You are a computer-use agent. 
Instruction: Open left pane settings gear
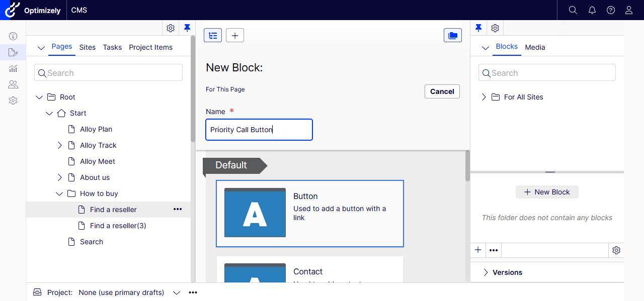click(171, 28)
